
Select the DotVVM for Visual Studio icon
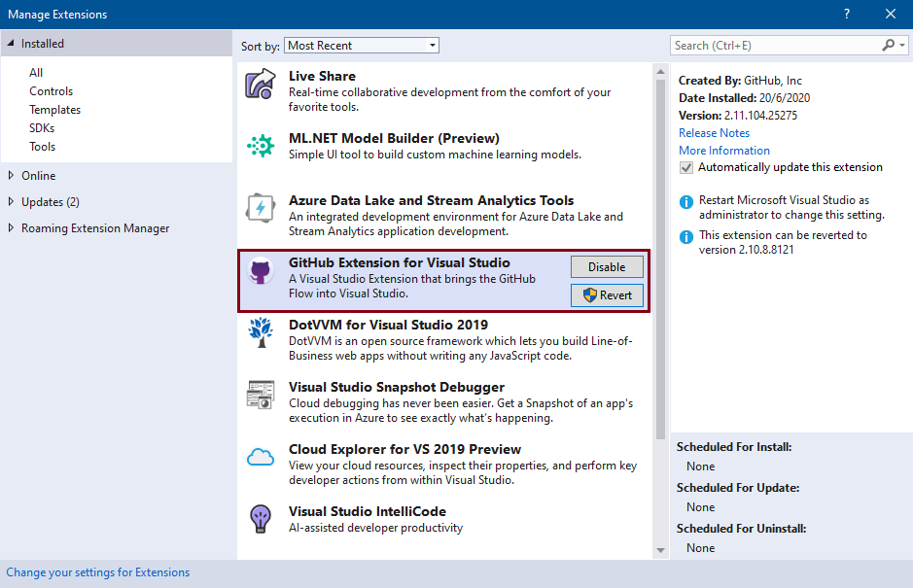260,333
